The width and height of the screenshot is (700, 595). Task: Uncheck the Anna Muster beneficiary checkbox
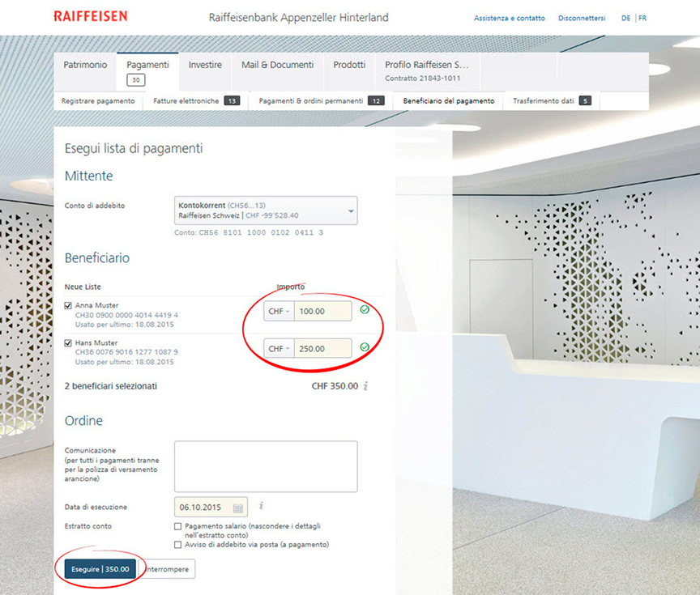click(68, 305)
